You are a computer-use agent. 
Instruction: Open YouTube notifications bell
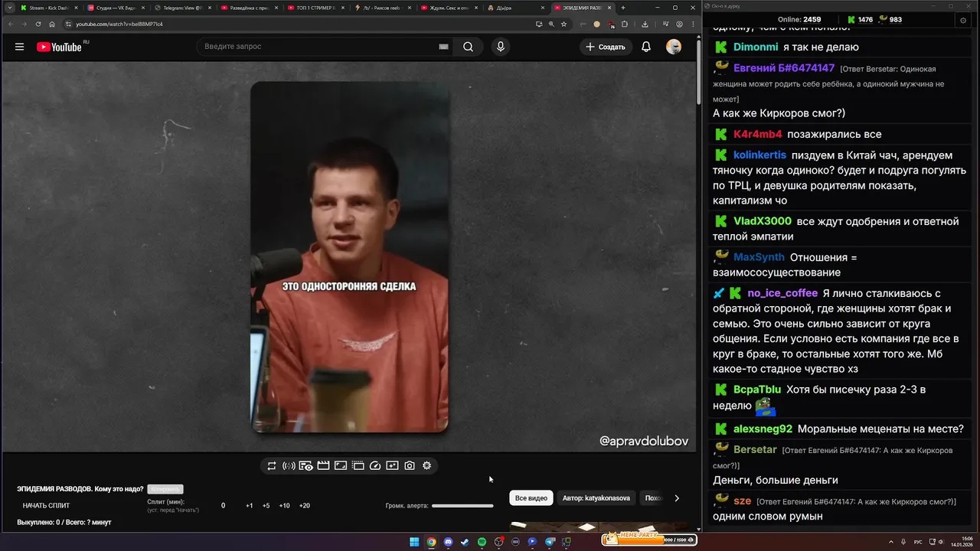646,47
